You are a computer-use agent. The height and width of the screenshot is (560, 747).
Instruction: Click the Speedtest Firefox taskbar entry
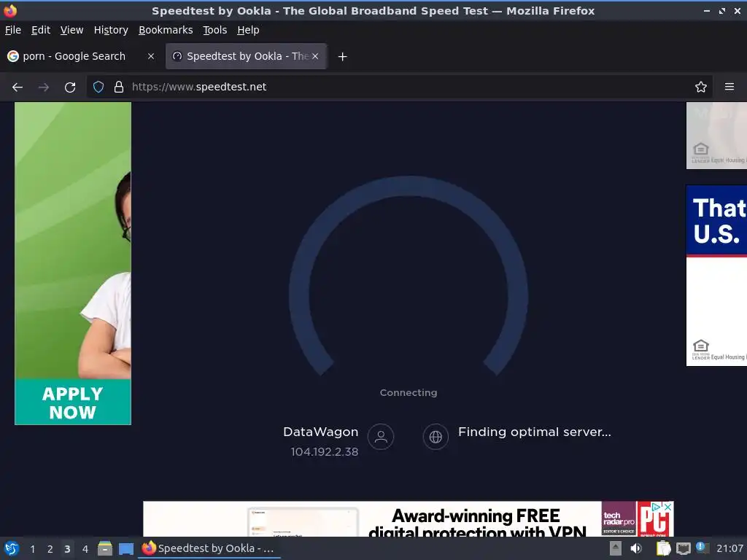coord(209,548)
